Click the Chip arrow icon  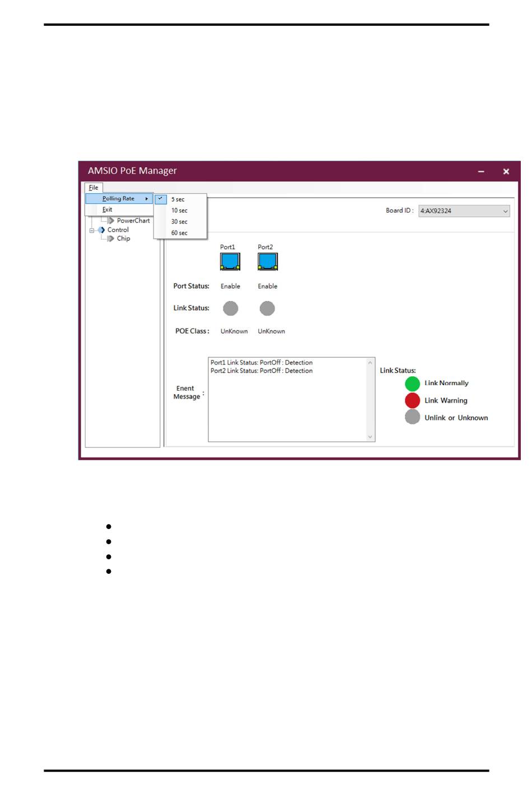[111, 238]
